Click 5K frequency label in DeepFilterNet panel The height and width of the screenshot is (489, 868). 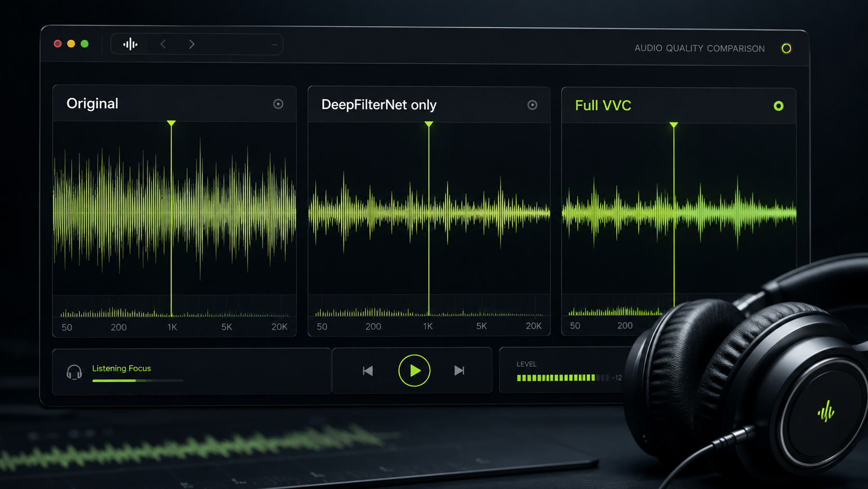pos(482,326)
